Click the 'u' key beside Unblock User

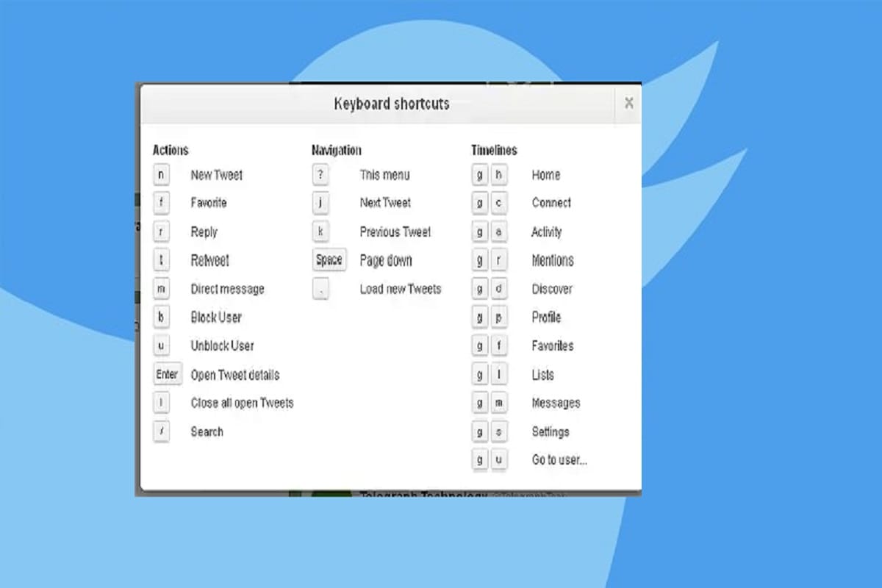click(161, 346)
